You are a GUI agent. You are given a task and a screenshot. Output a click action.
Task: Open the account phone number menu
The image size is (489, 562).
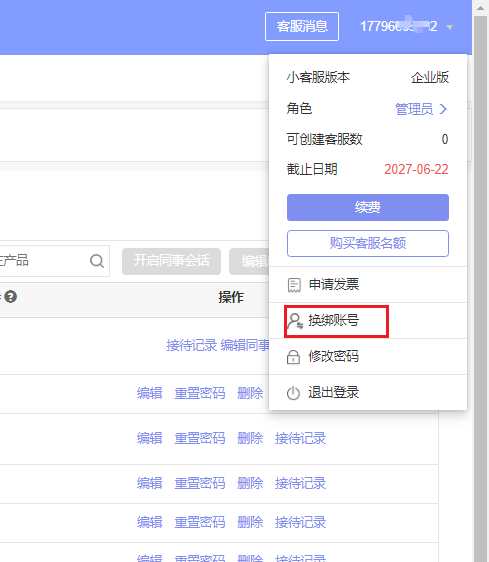(398, 27)
